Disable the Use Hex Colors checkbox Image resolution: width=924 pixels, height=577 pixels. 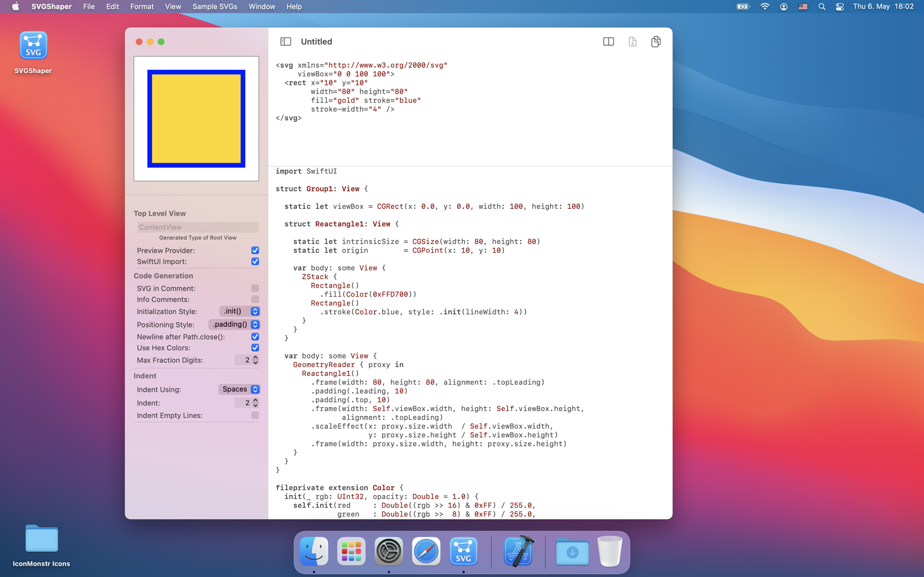(x=255, y=348)
